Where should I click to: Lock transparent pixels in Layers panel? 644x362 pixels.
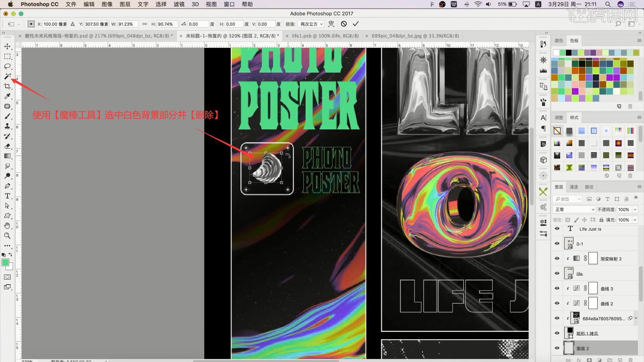click(568, 220)
